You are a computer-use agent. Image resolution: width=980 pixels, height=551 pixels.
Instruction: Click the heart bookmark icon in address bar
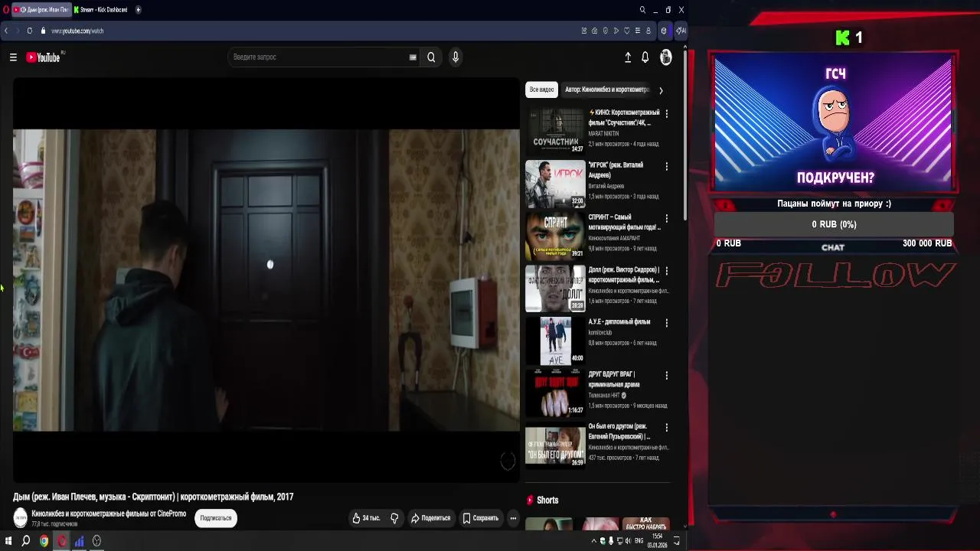627,31
